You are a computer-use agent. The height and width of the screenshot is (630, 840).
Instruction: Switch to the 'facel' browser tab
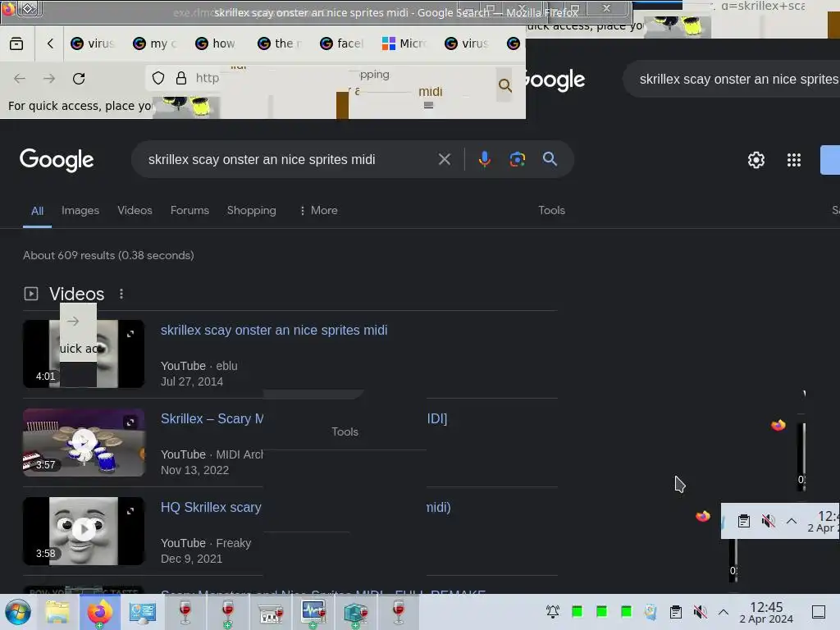pos(342,43)
